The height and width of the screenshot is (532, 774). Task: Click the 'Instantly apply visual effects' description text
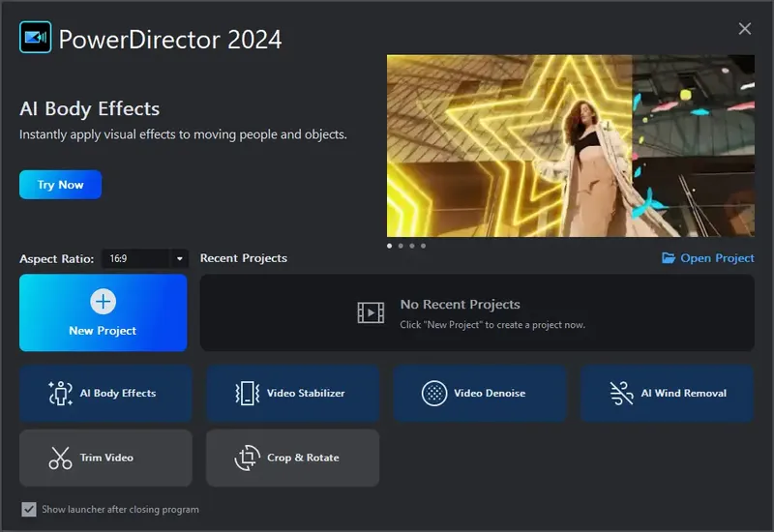[x=183, y=134]
